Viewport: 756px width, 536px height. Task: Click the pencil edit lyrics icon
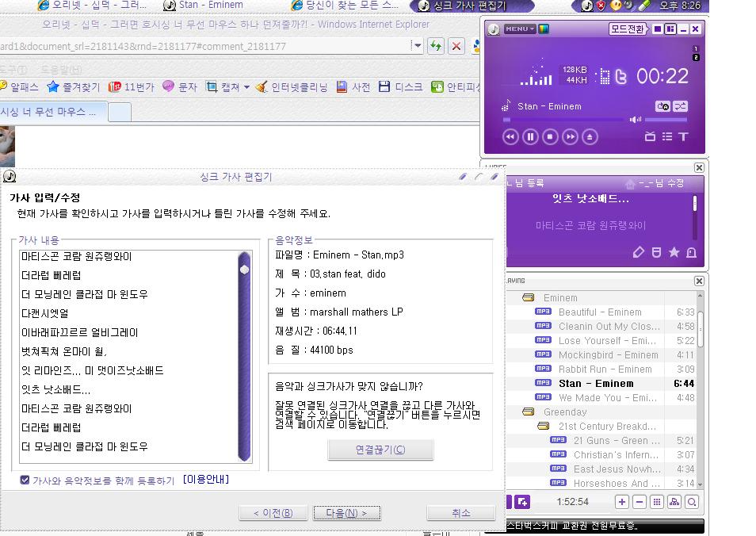[639, 252]
